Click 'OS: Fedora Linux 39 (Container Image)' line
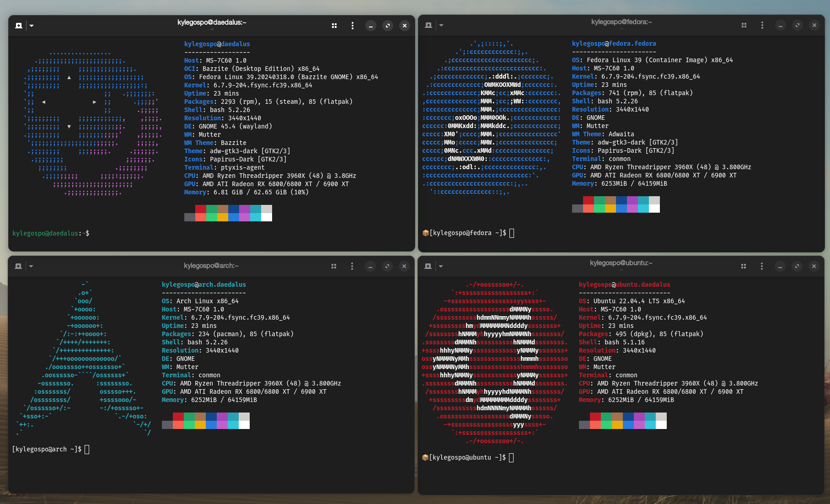The image size is (830, 504). (x=653, y=60)
